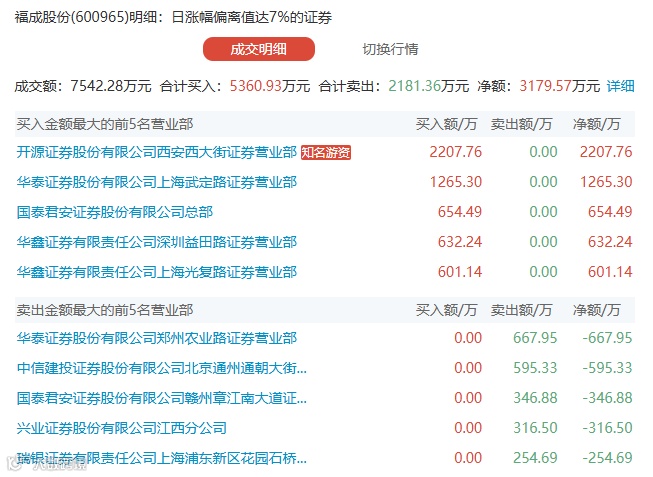Image resolution: width=653 pixels, height=477 pixels.
Task: Open 华泰证券上海武定路证券营业部 link
Action: 157,182
